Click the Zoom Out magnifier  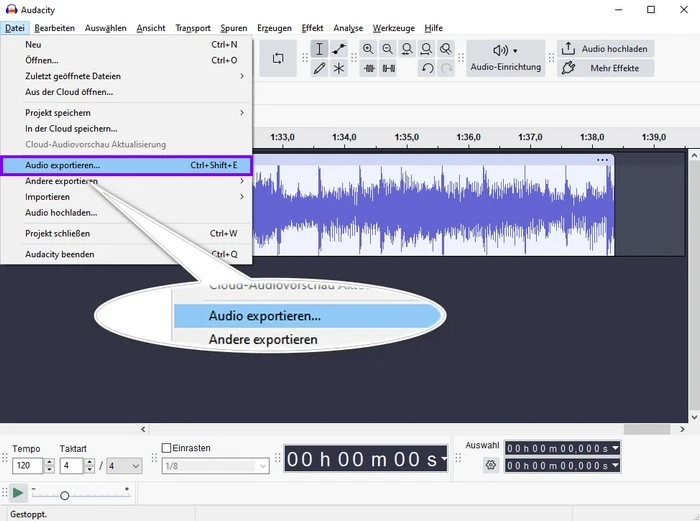[x=388, y=49]
